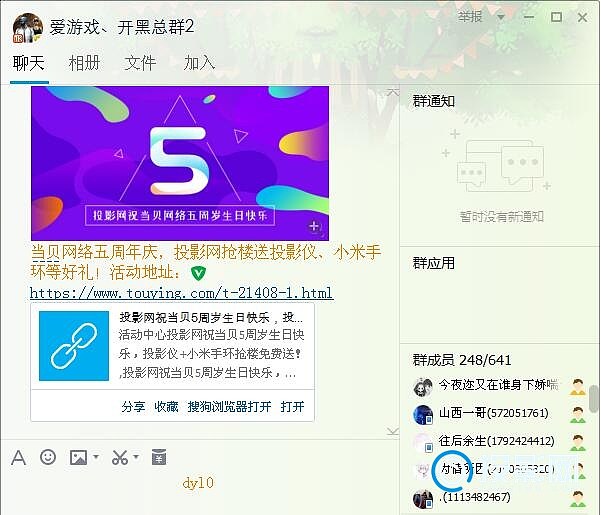Click the 举报 report button
Screen dimensions: 601x515
click(x=470, y=16)
